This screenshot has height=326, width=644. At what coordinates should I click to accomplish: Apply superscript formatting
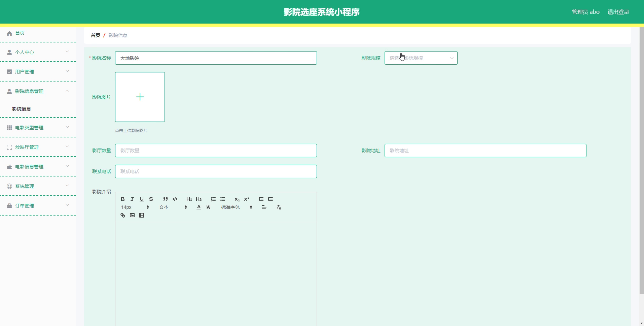pos(246,199)
